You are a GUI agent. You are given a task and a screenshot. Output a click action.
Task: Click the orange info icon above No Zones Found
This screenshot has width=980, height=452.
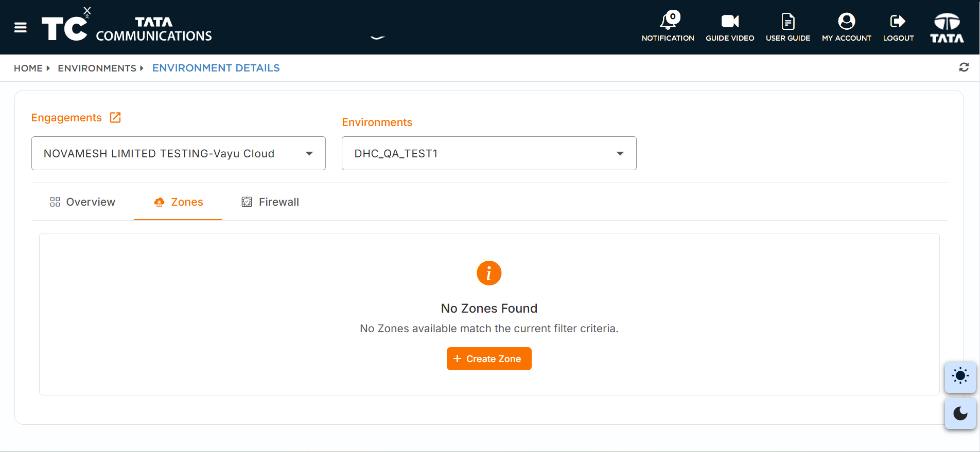tap(489, 273)
